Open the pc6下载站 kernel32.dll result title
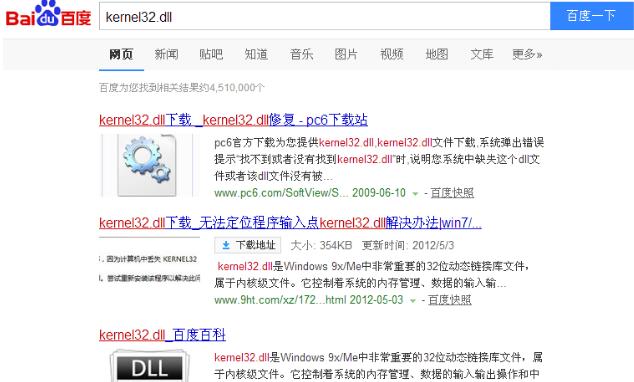Image resolution: width=634 pixels, height=382 pixels. (x=233, y=120)
